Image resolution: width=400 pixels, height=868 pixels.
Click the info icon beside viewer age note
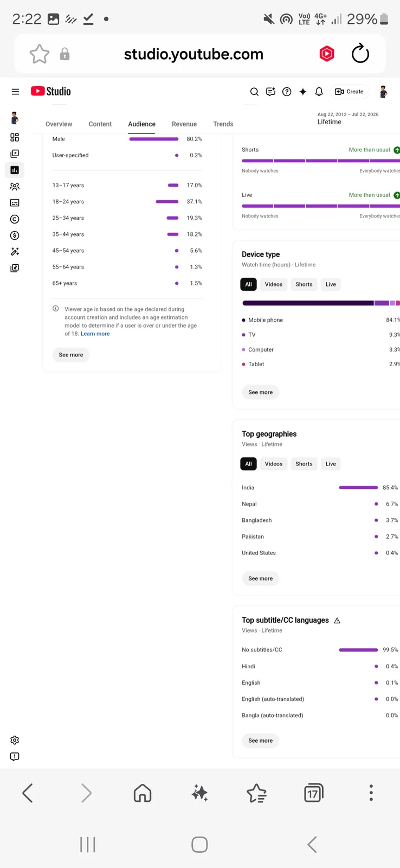coord(56,309)
